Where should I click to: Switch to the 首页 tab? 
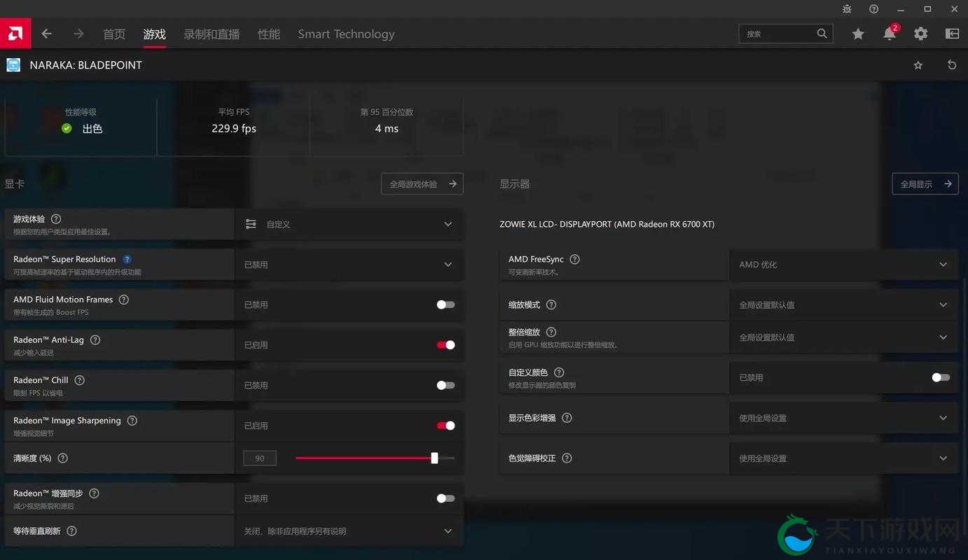114,34
